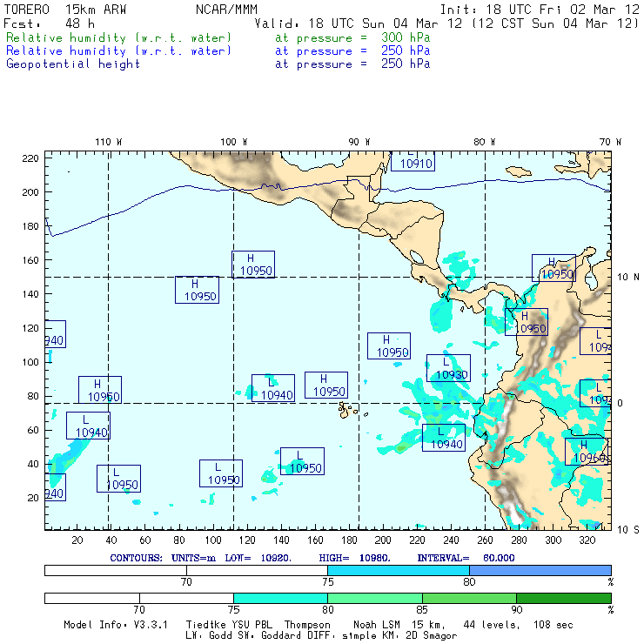Select the L 10930 low marker
This screenshot has height=644, width=644.
[448, 368]
